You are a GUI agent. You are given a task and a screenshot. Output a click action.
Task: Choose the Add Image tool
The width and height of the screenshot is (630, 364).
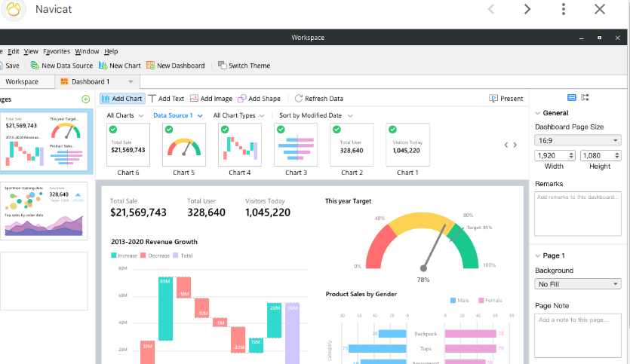pyautogui.click(x=211, y=99)
